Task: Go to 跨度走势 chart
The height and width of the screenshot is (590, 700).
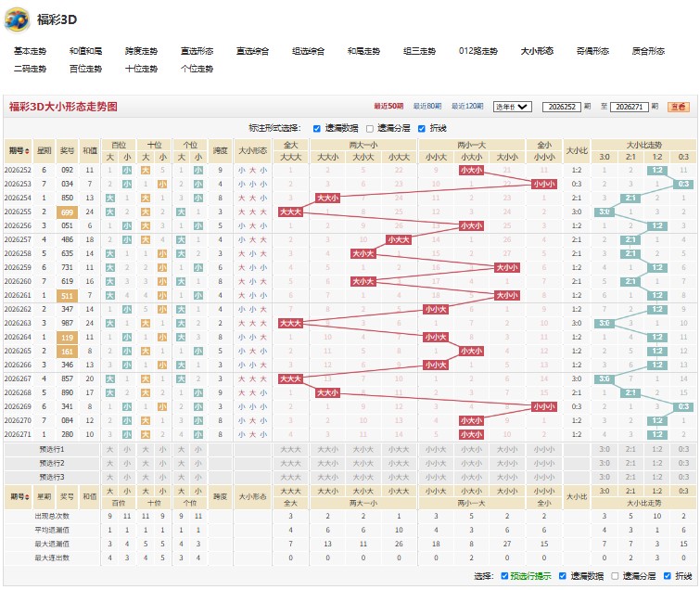Action: [141, 51]
